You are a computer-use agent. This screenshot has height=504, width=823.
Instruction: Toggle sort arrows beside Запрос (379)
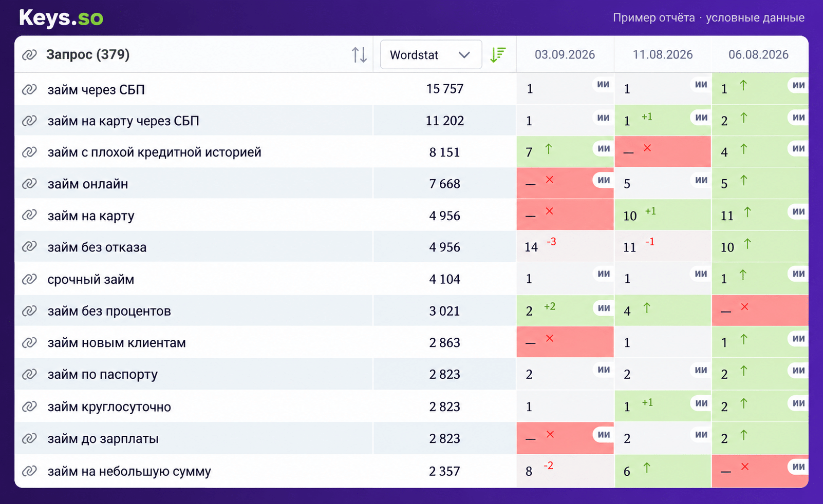coord(359,54)
